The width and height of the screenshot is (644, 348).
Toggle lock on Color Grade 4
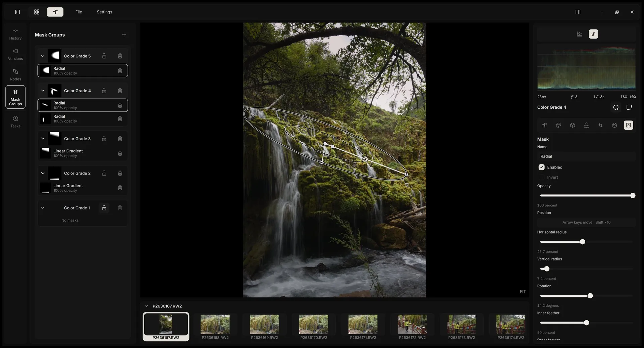point(104,91)
